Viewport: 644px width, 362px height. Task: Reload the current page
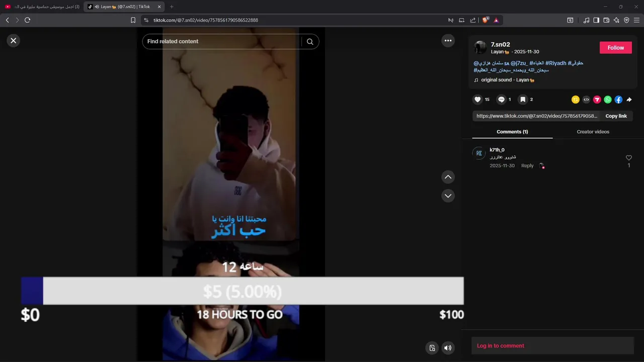[x=27, y=20]
